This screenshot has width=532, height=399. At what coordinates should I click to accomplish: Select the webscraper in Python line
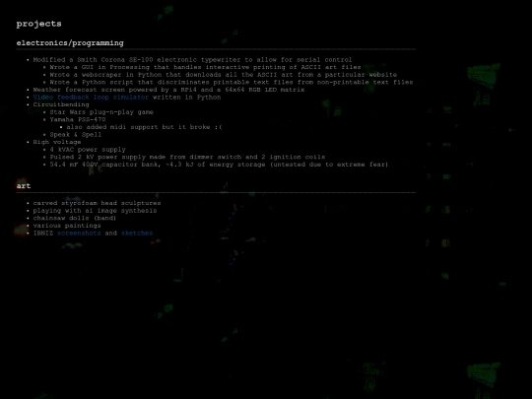(224, 75)
